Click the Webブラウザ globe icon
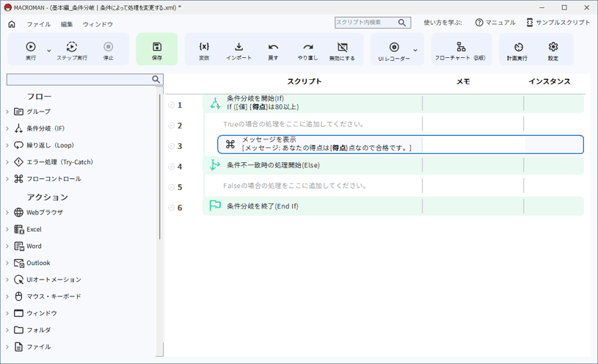This screenshot has height=364, width=598. point(18,212)
